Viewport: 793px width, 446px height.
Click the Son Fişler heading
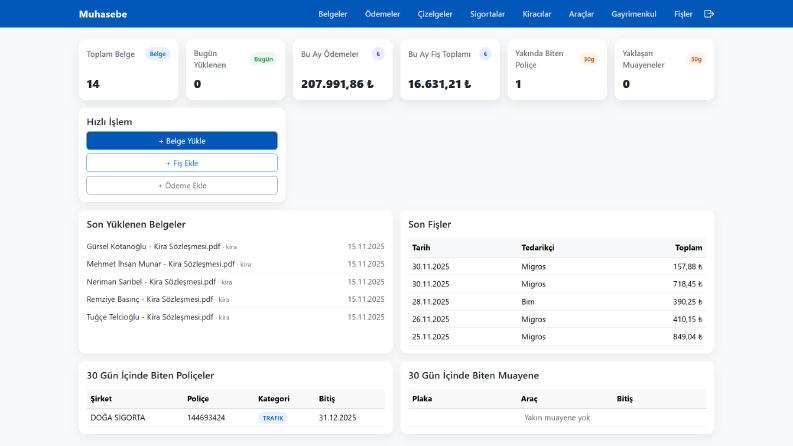(429, 225)
